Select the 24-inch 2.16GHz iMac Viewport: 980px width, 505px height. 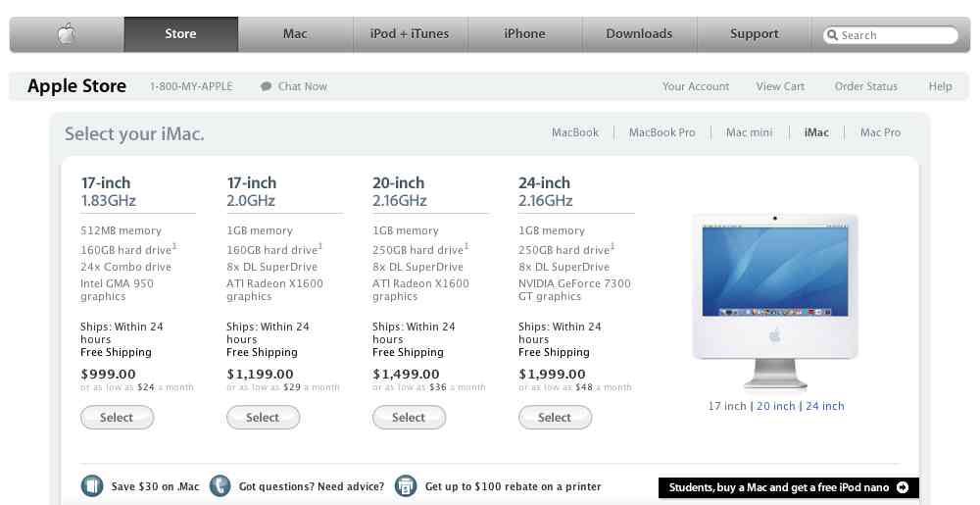click(555, 418)
